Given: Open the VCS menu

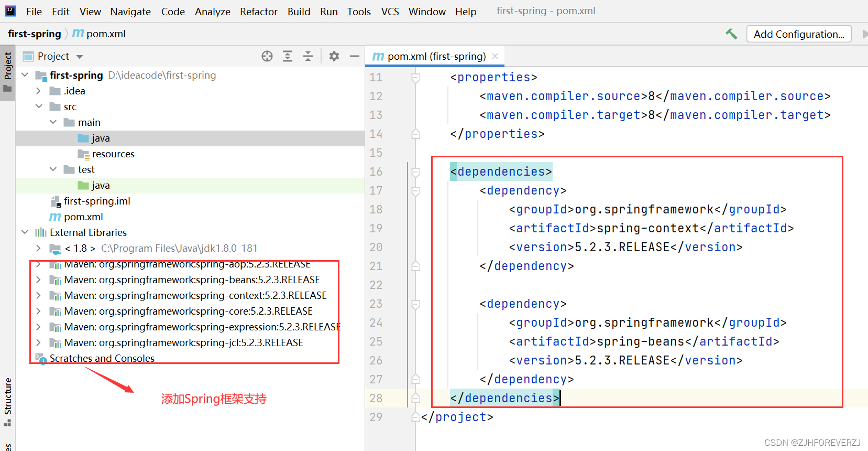Looking at the screenshot, I should coord(390,12).
